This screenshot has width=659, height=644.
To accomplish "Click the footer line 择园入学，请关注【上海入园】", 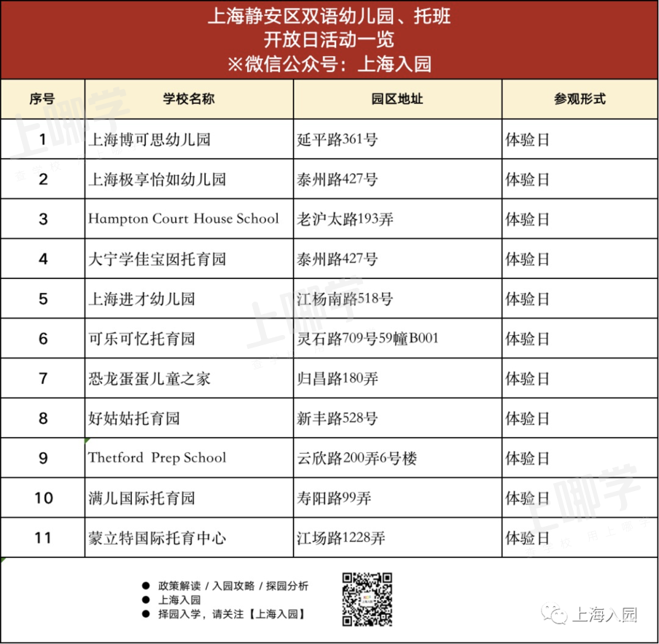I will (231, 614).
